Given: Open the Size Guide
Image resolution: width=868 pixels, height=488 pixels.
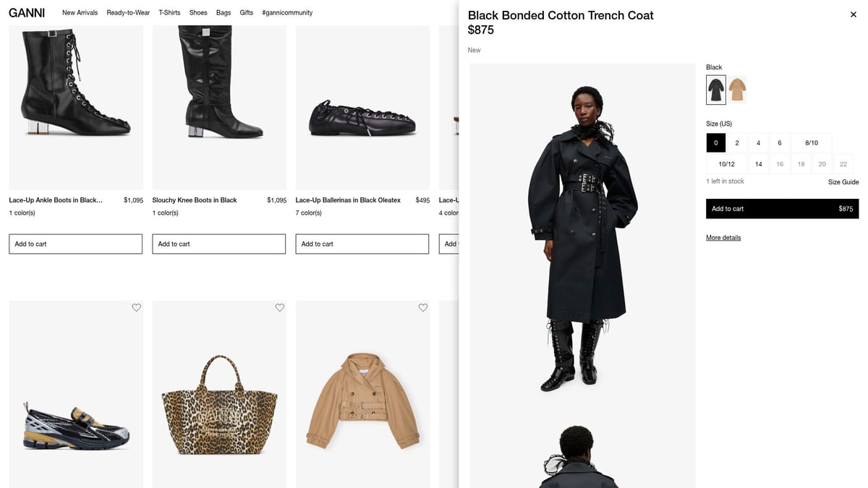Looking at the screenshot, I should [843, 182].
